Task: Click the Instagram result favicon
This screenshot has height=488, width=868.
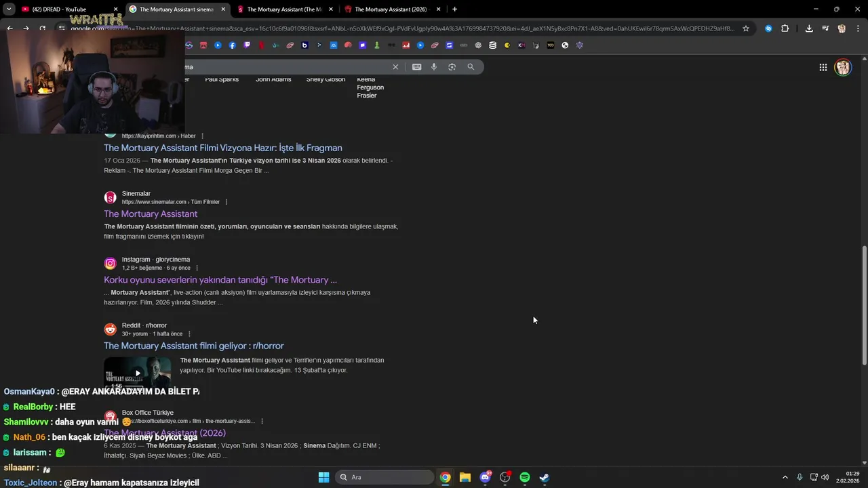Action: (110, 264)
